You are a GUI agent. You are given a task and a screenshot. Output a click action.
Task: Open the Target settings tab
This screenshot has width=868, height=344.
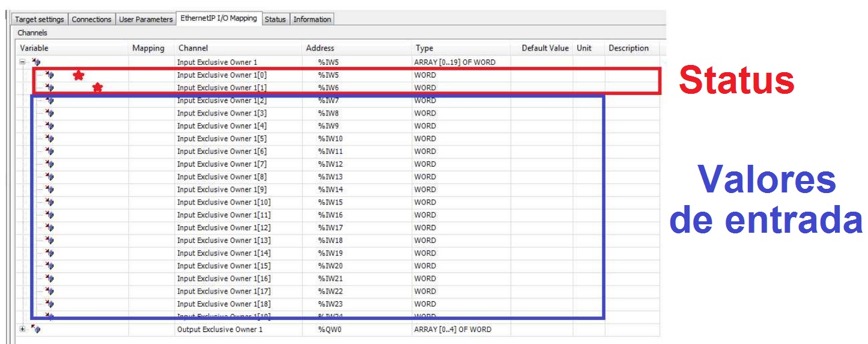coord(39,19)
